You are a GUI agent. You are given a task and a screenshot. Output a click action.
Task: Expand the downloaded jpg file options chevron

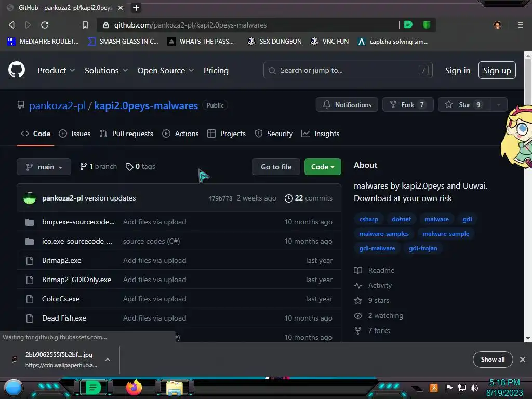(x=107, y=360)
